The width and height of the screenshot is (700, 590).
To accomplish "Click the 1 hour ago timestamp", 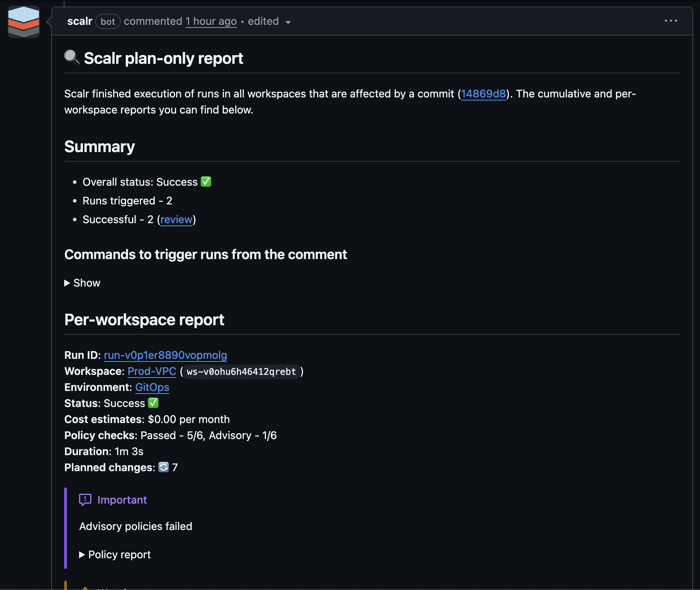I will [211, 21].
